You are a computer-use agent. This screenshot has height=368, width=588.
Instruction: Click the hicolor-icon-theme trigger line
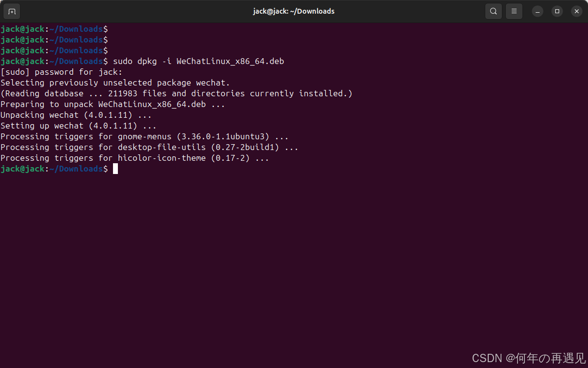[135, 158]
